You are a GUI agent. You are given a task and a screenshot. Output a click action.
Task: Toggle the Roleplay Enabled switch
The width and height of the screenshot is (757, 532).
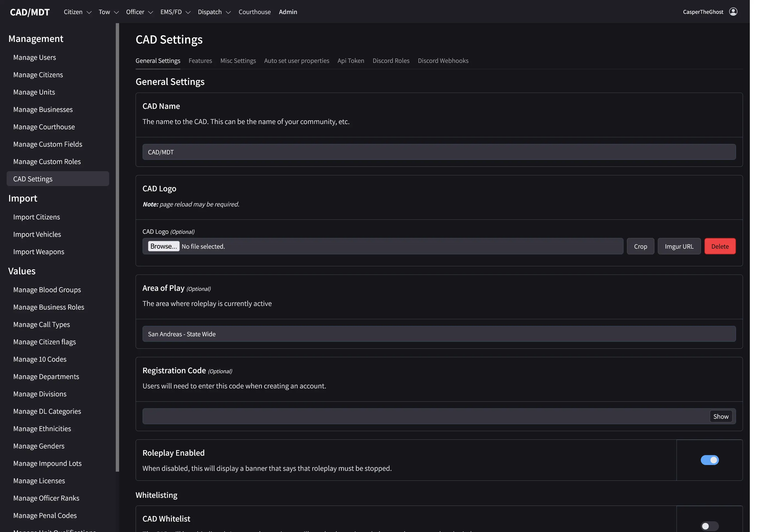(x=710, y=460)
